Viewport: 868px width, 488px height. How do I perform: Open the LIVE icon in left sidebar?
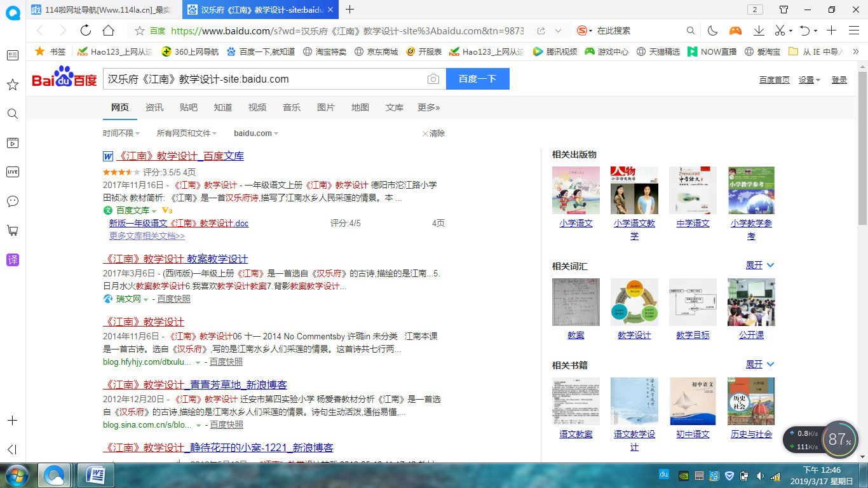pyautogui.click(x=12, y=172)
